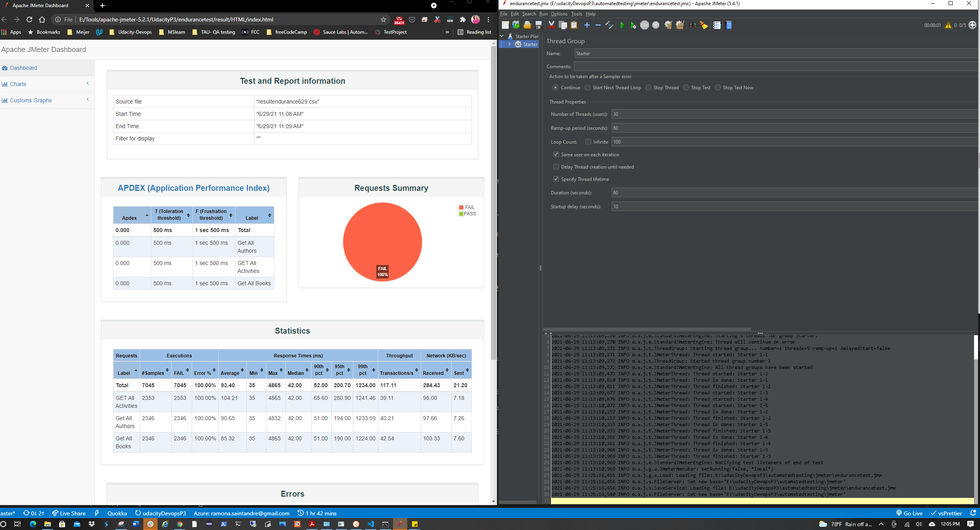Open a test plan with the folder icon
Screen dimensions: 980x530
point(527,25)
